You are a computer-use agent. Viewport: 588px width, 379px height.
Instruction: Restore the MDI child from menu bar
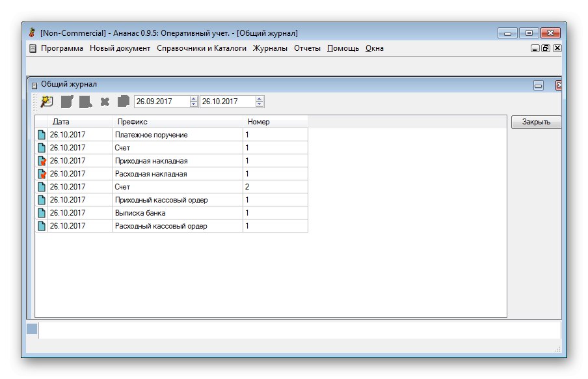546,48
